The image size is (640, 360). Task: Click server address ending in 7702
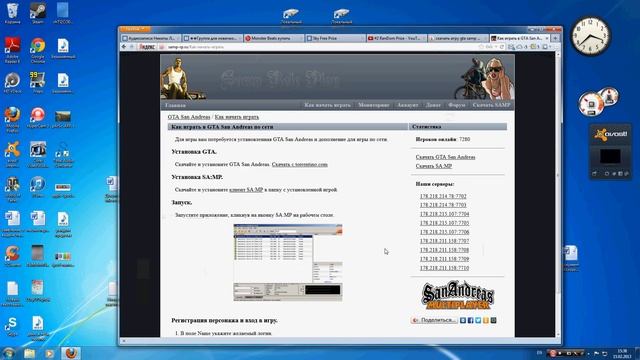pos(443,196)
